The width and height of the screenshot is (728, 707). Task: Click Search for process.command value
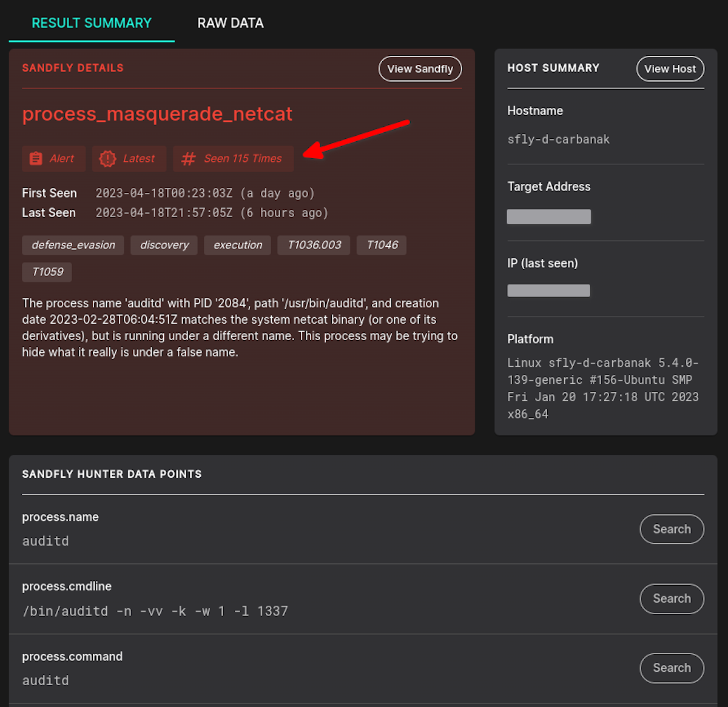point(672,668)
